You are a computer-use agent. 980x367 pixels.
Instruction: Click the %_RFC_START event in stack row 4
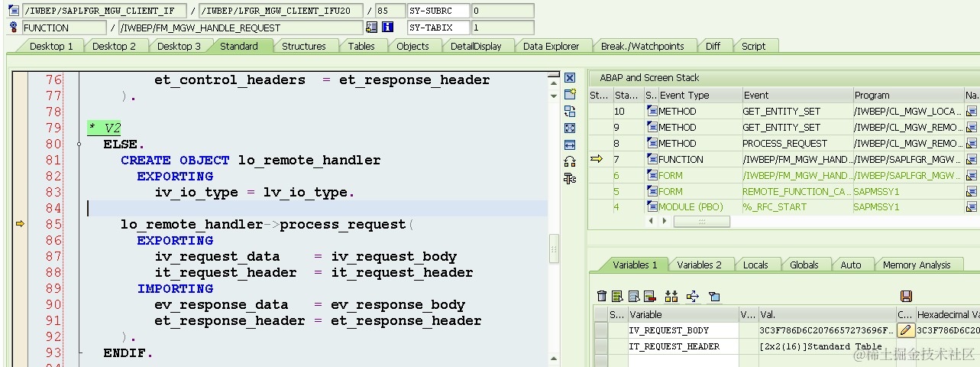797,207
